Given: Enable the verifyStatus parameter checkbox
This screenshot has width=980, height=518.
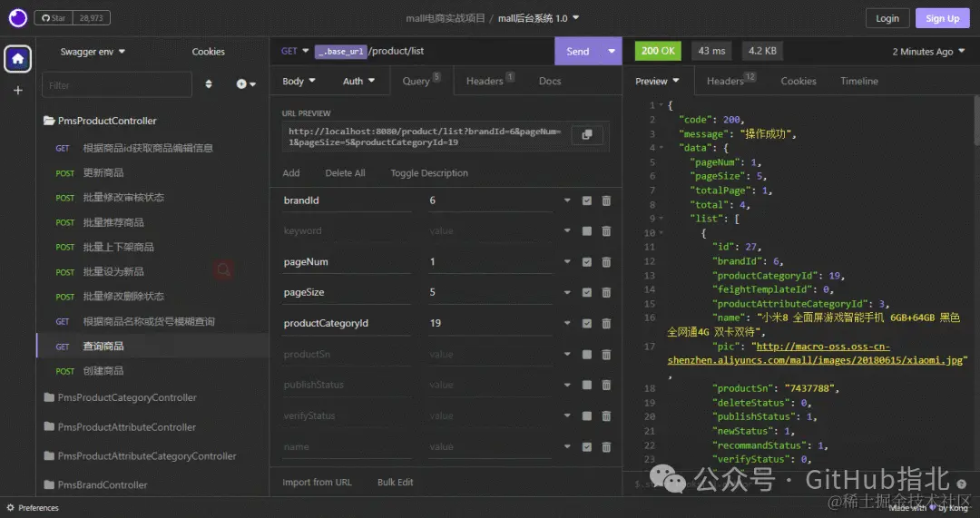Looking at the screenshot, I should click(587, 415).
